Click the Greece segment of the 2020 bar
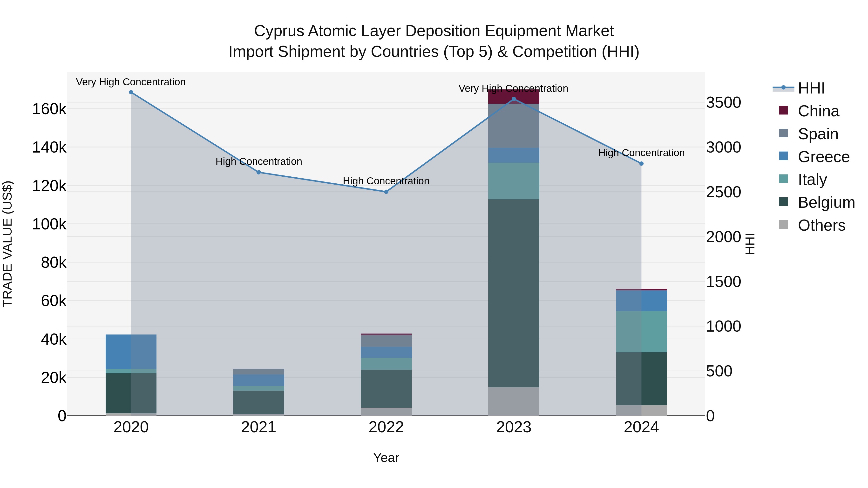The height and width of the screenshot is (488, 868). click(x=131, y=352)
